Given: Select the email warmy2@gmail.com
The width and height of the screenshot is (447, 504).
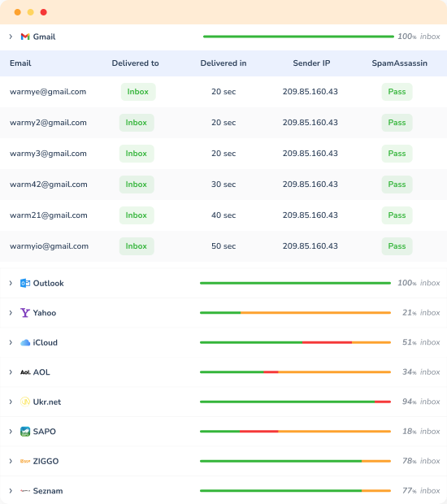Looking at the screenshot, I should 48,123.
